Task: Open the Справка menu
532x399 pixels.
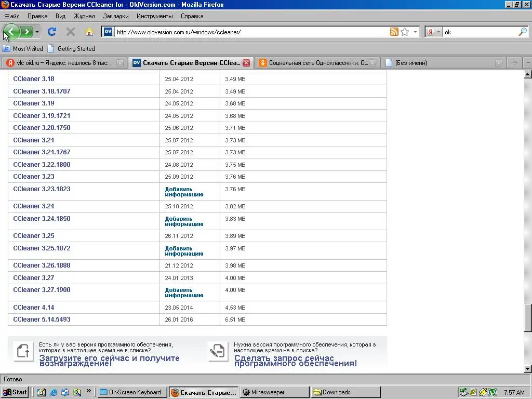Action: (x=192, y=16)
